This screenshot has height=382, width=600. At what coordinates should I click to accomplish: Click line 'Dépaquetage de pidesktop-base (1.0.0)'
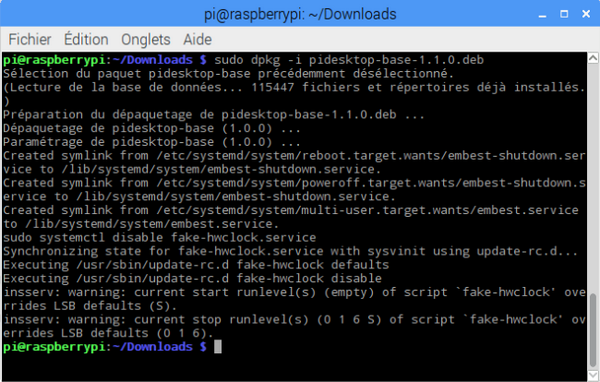point(152,128)
